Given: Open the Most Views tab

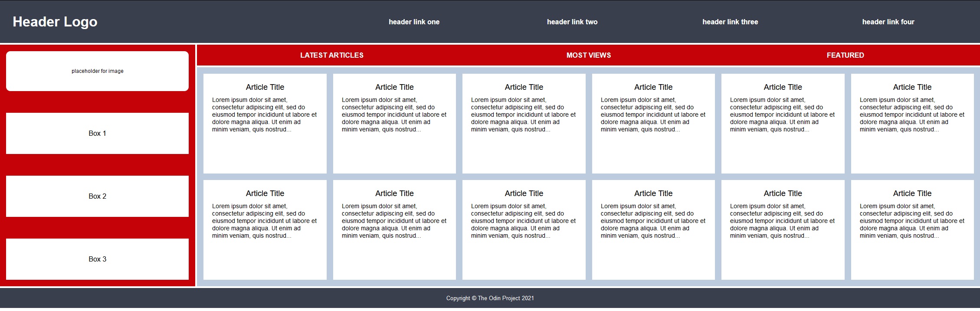Looking at the screenshot, I should [588, 55].
